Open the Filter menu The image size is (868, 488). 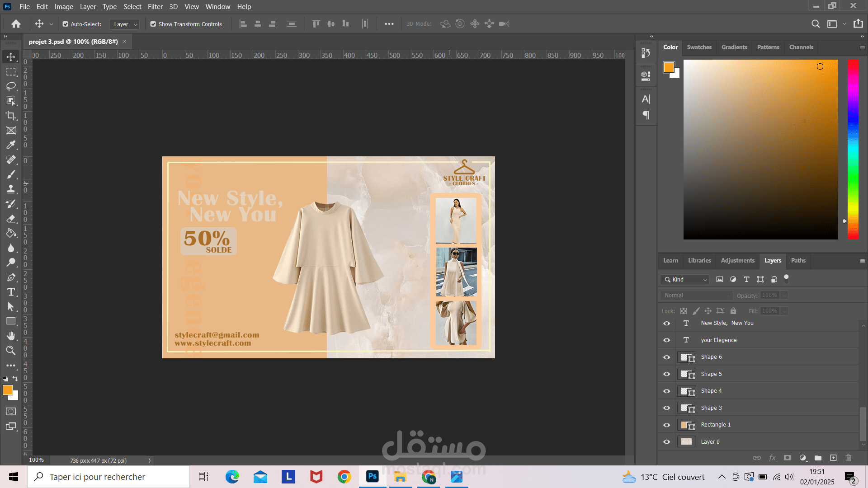155,7
